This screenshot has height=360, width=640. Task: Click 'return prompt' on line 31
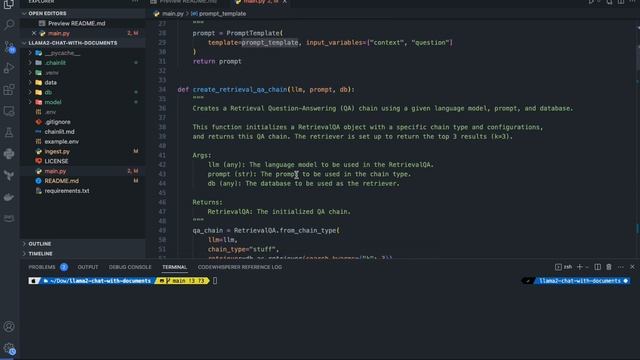point(217,61)
